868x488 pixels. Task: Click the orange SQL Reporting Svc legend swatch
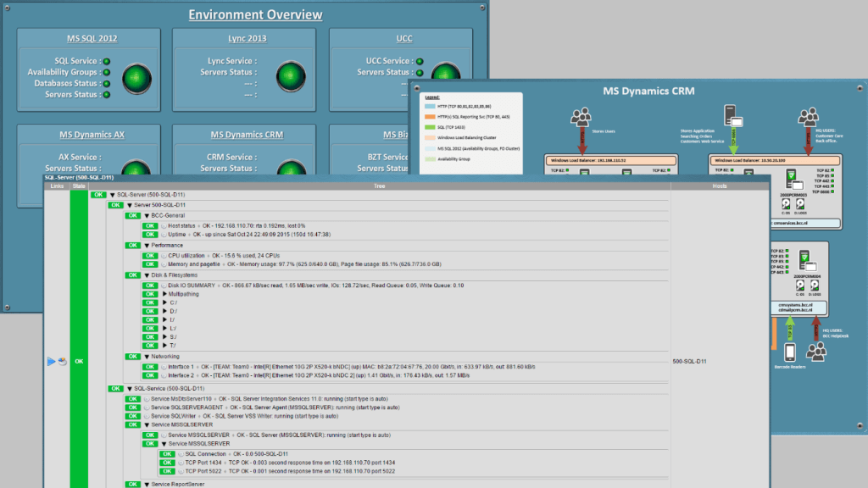point(430,117)
